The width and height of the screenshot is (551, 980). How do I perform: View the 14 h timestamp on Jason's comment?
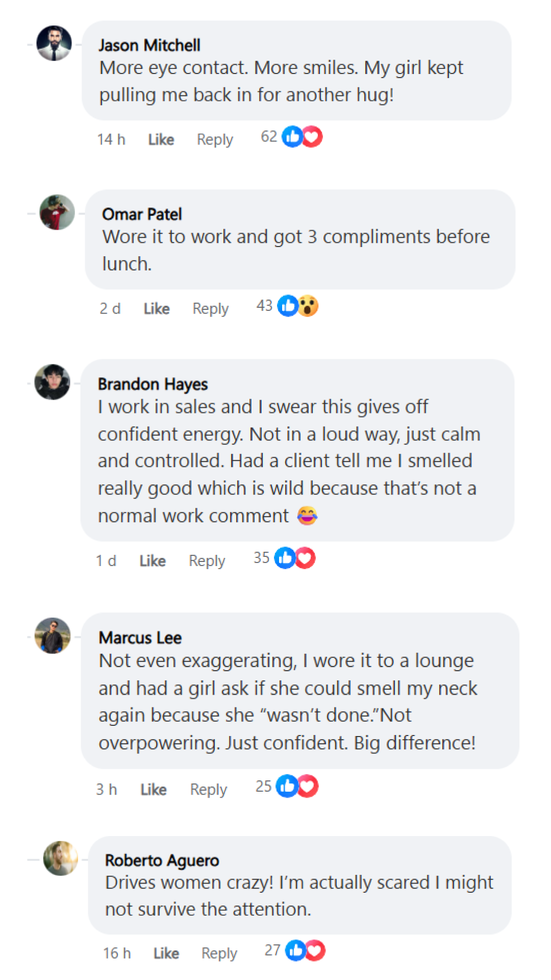(111, 139)
